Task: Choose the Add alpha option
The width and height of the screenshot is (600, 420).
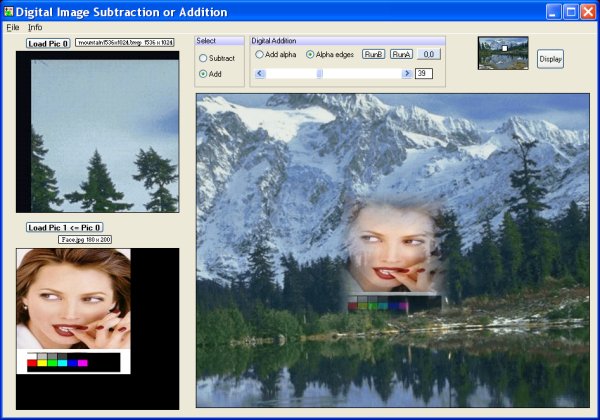Action: coord(260,54)
